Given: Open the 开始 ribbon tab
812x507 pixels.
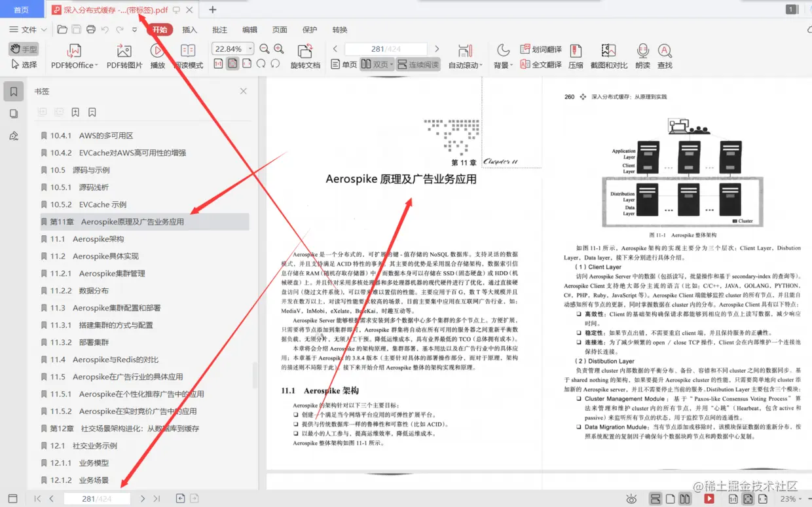Looking at the screenshot, I should 159,29.
